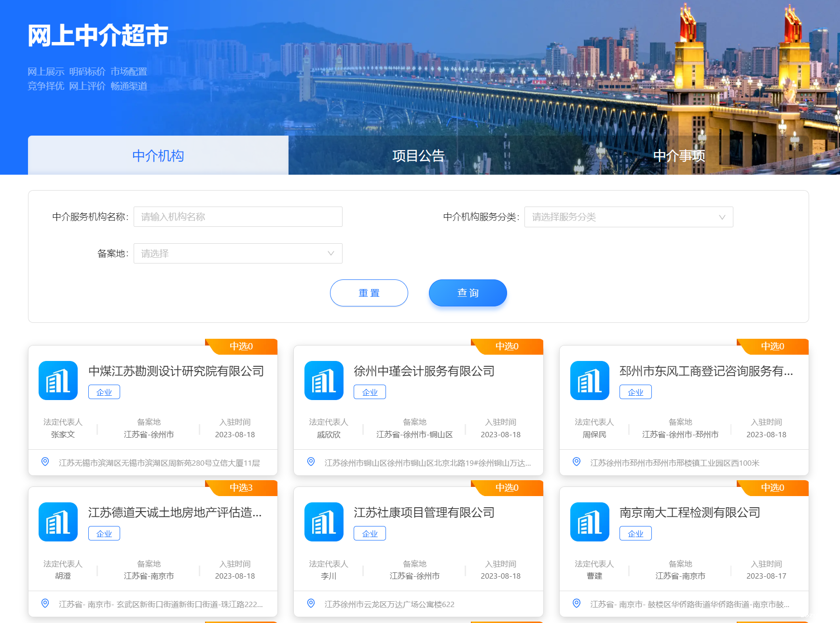Click building icon of 江苏德道天诚土地房地产评估 card
The width and height of the screenshot is (840, 623).
(58, 522)
